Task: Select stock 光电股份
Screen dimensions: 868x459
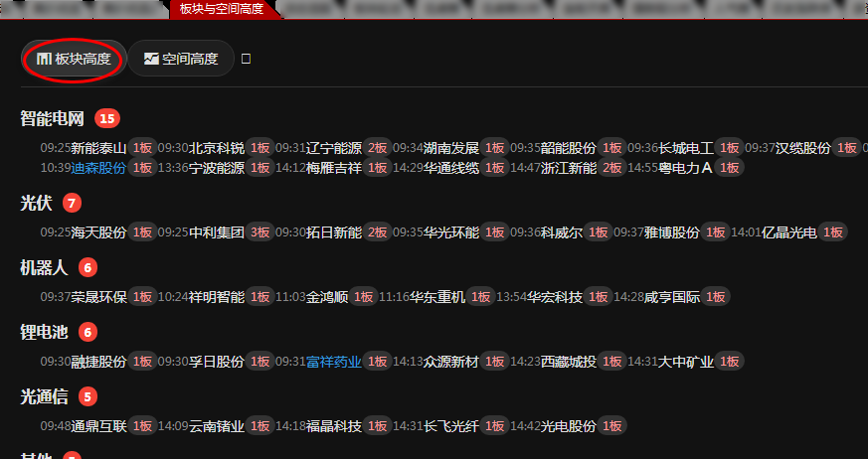Action: tap(569, 426)
